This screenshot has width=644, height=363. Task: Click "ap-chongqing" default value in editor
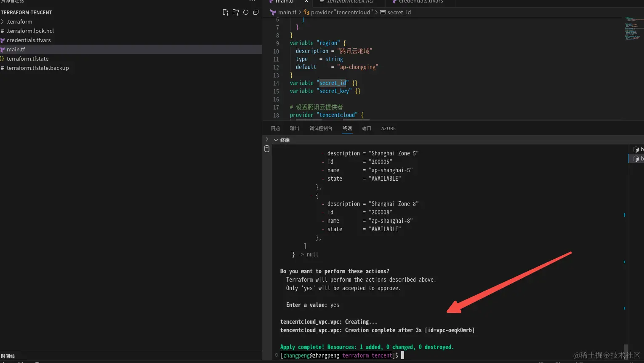(x=358, y=67)
